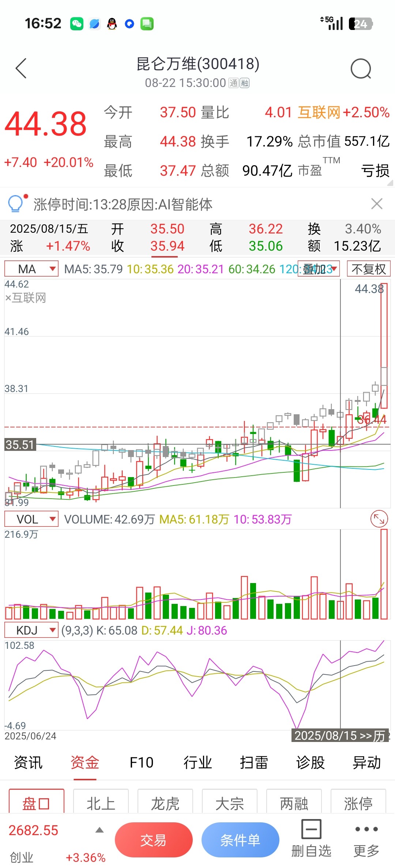This screenshot has height=868, width=395.
Task: Tap the 5G signal status icon
Action: point(332,23)
